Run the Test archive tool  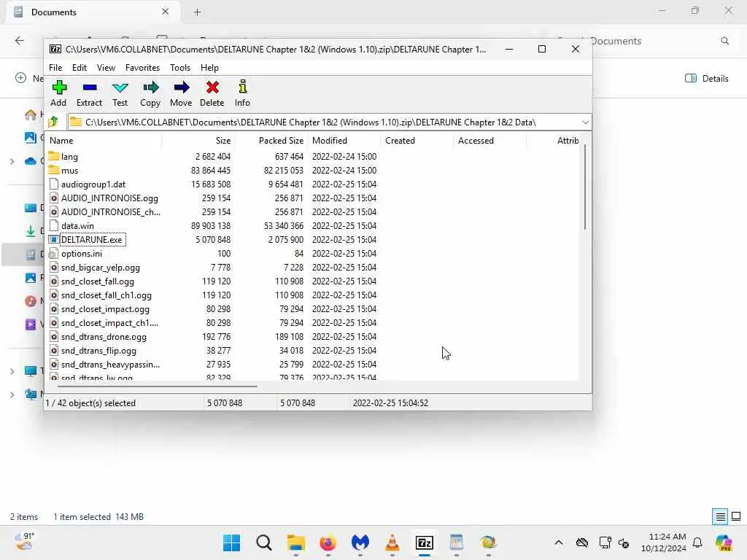click(x=120, y=93)
